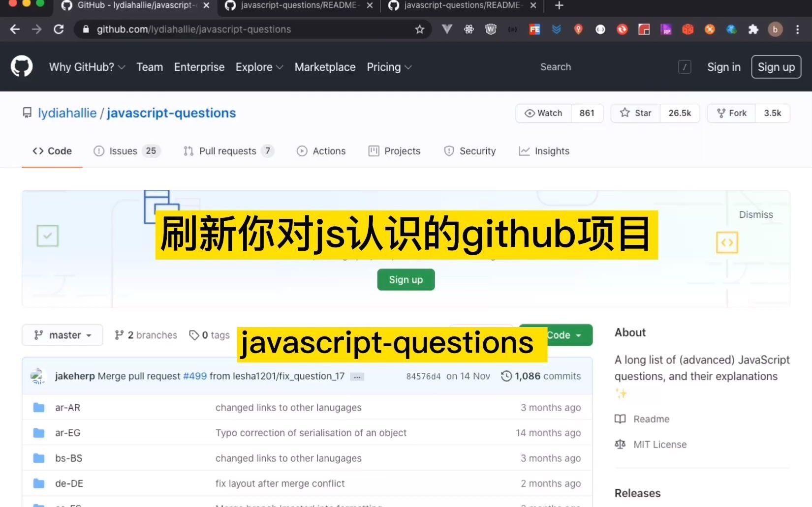Click the Vue devtools extension icon

coord(447,30)
